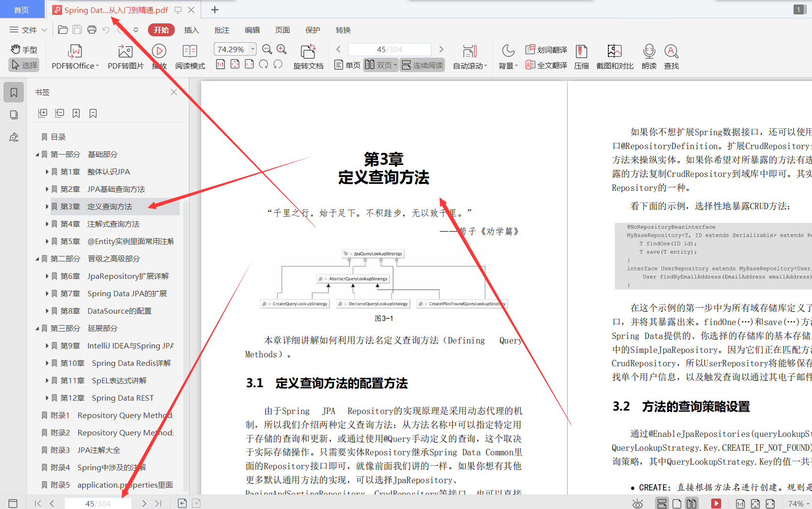The image size is (812, 509).
Task: Open the folder icon in quick toolbar
Action: [63, 30]
